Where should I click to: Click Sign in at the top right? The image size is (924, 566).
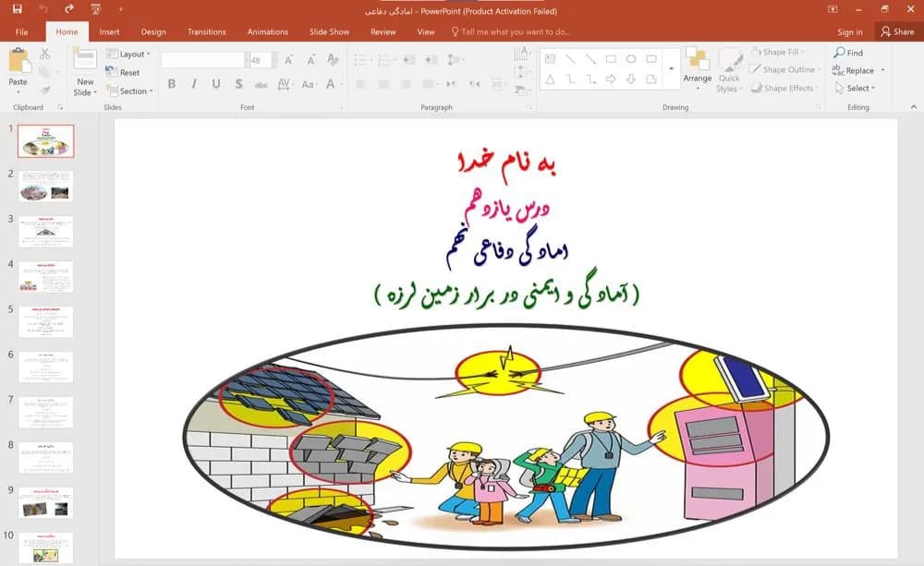[850, 31]
